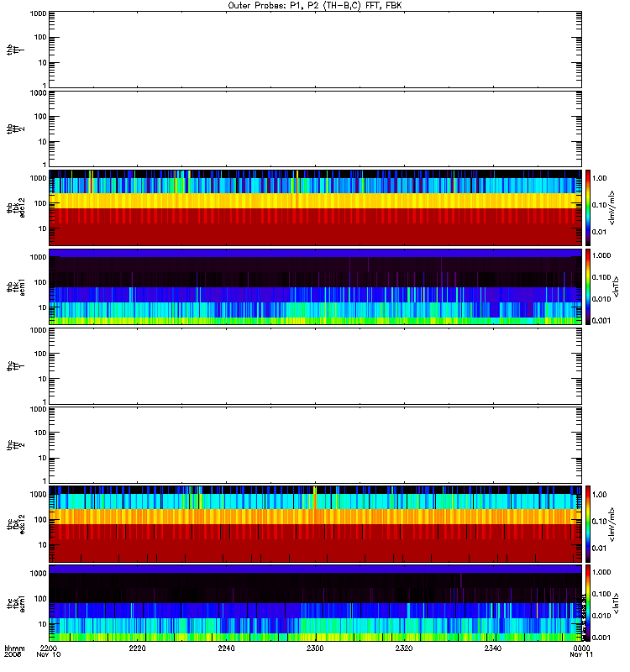Click the '2200' time axis label
Viewport: 630px width, 672px height.
(49, 648)
